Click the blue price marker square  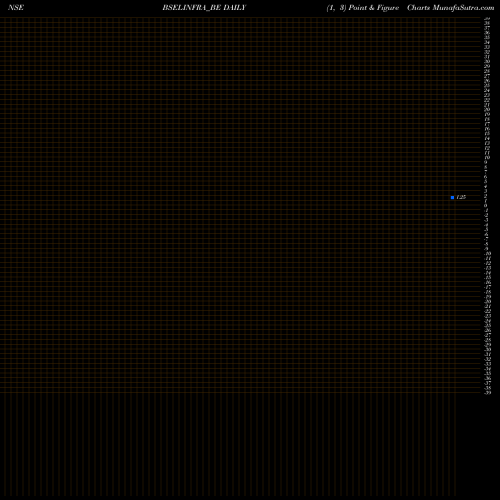point(452,197)
